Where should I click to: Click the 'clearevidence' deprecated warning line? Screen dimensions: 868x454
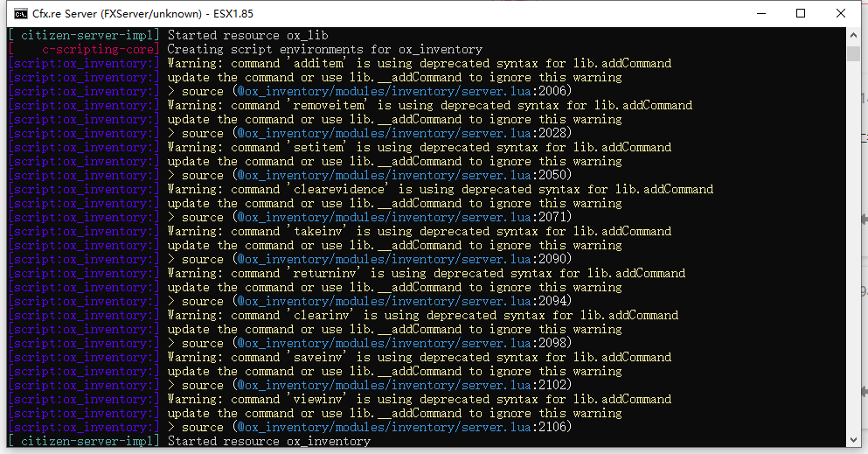click(x=441, y=189)
